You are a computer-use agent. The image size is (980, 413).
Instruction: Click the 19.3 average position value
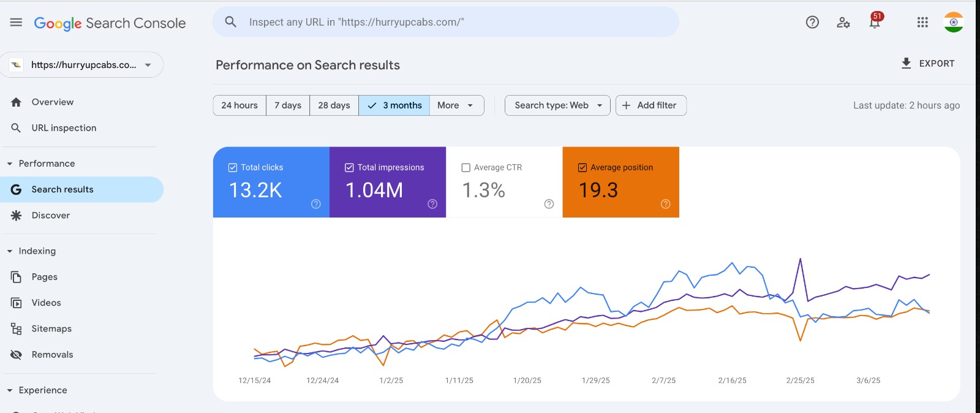tap(598, 191)
